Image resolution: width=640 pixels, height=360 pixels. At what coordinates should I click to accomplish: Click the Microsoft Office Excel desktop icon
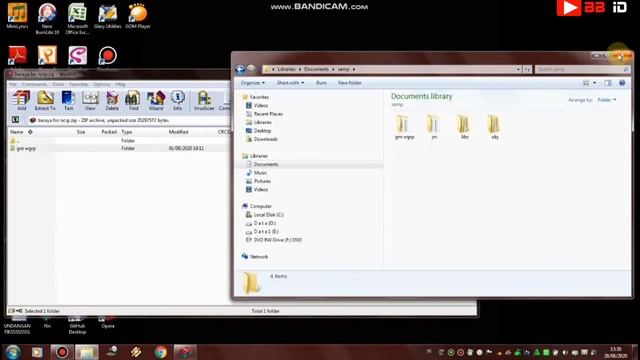click(x=77, y=19)
